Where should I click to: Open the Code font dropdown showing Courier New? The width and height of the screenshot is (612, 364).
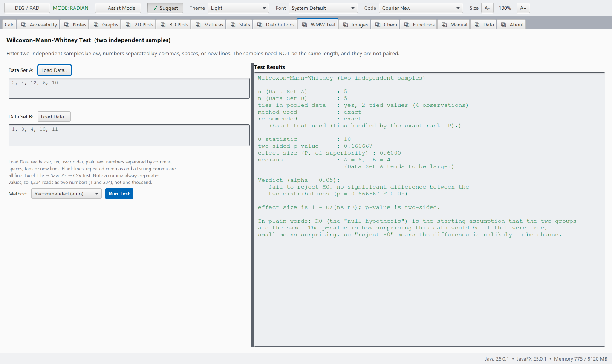(x=421, y=8)
